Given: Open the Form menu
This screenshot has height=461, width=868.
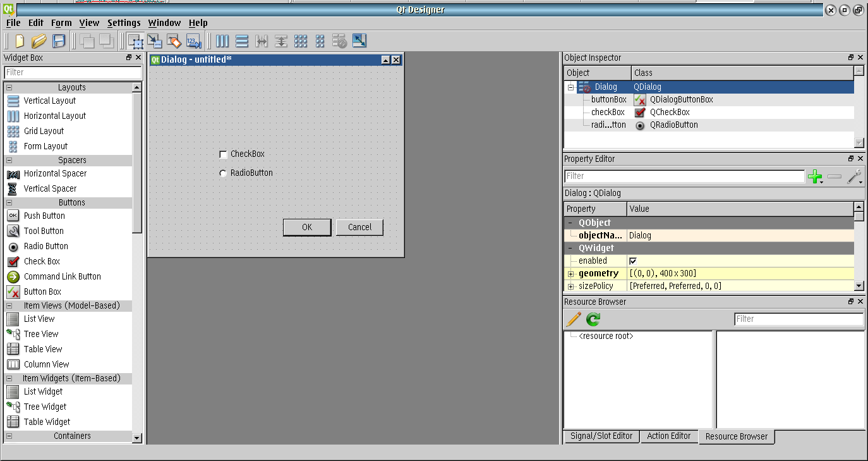Looking at the screenshot, I should [61, 23].
